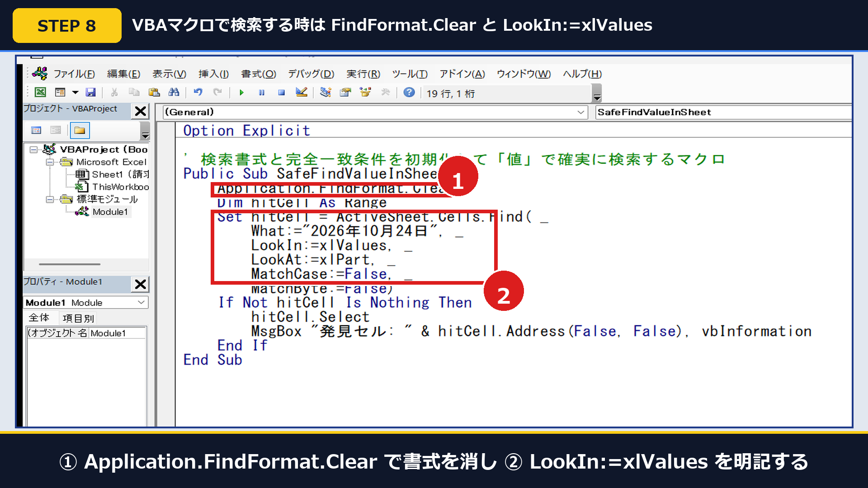868x488 pixels.
Task: Open the Module1 Module object dropdown
Action: (x=142, y=302)
